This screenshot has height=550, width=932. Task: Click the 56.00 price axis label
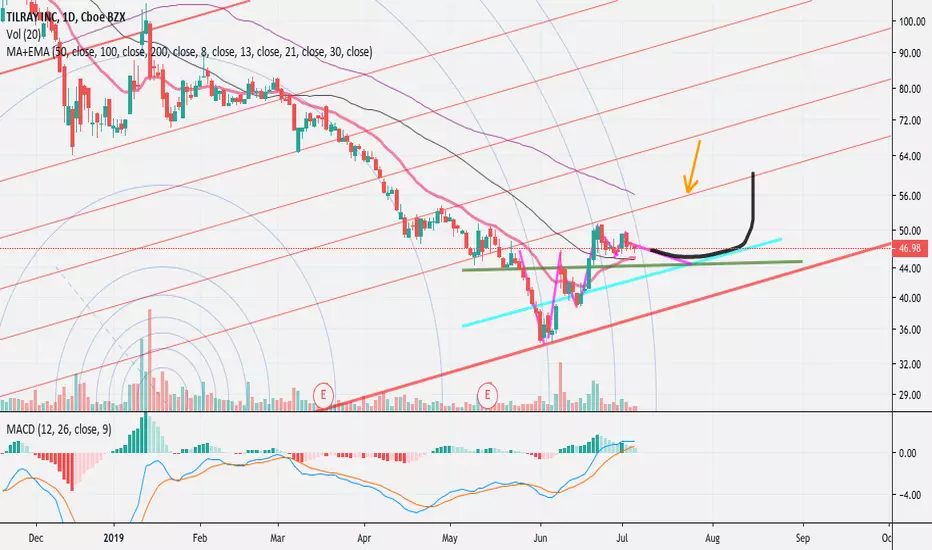pyautogui.click(x=912, y=196)
